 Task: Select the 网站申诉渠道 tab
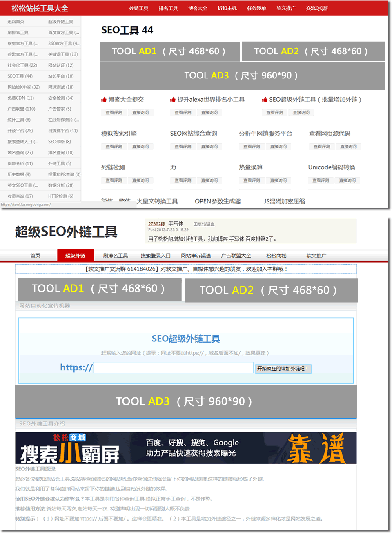pos(196,256)
